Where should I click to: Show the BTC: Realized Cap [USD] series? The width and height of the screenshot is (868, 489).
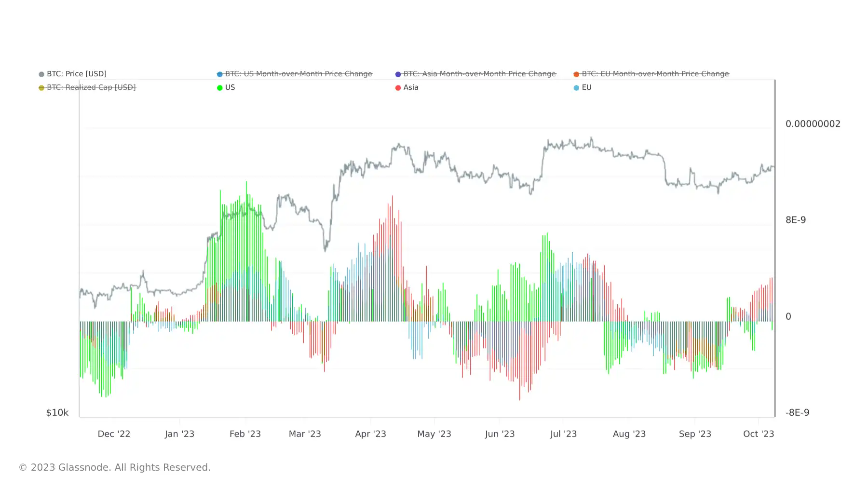(91, 87)
